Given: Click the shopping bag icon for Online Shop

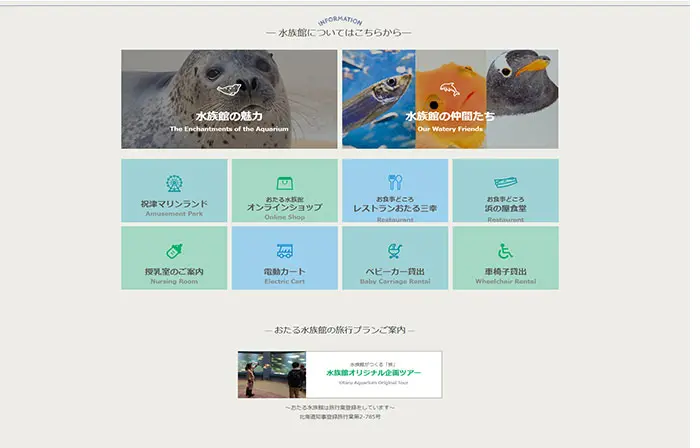Looking at the screenshot, I should 284,183.
